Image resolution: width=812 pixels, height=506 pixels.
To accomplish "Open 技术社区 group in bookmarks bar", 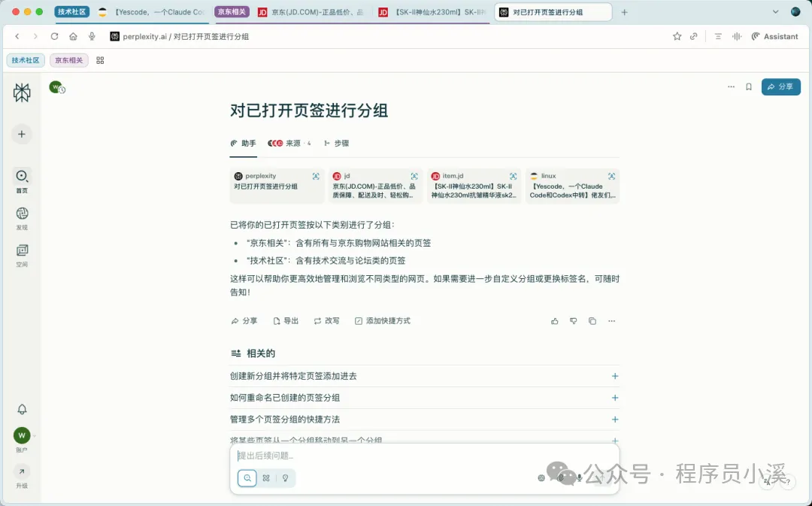I will (26, 60).
